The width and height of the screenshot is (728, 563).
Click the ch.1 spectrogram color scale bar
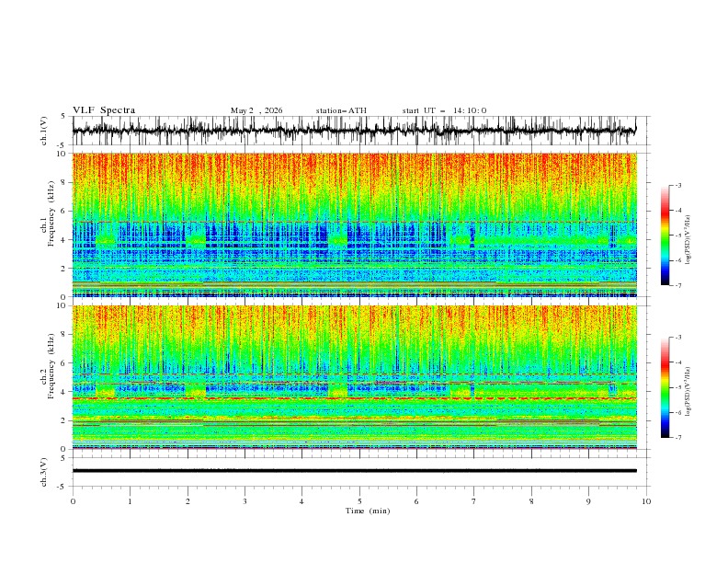point(665,236)
